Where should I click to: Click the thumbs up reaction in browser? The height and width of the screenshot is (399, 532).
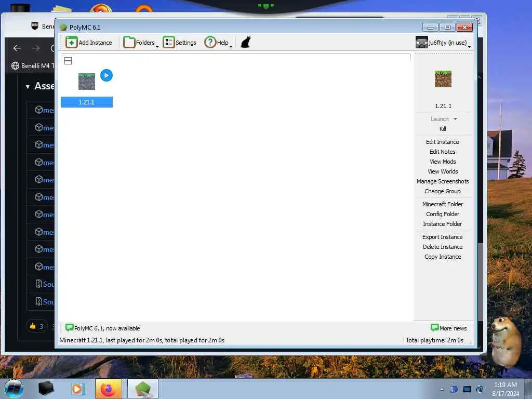(36, 326)
